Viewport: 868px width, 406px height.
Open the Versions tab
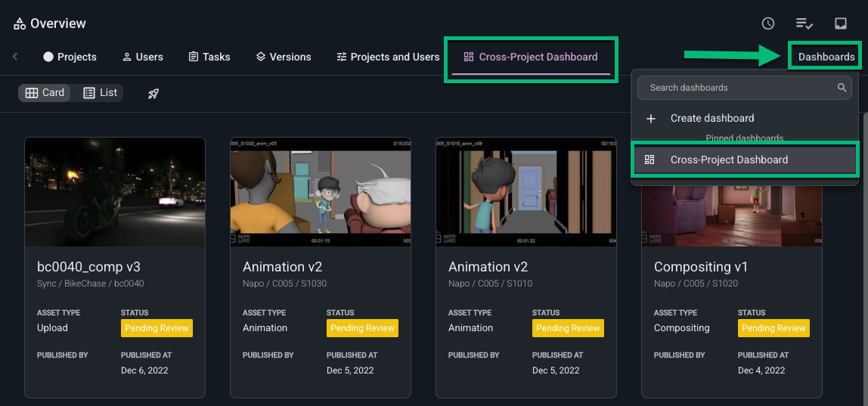(284, 57)
